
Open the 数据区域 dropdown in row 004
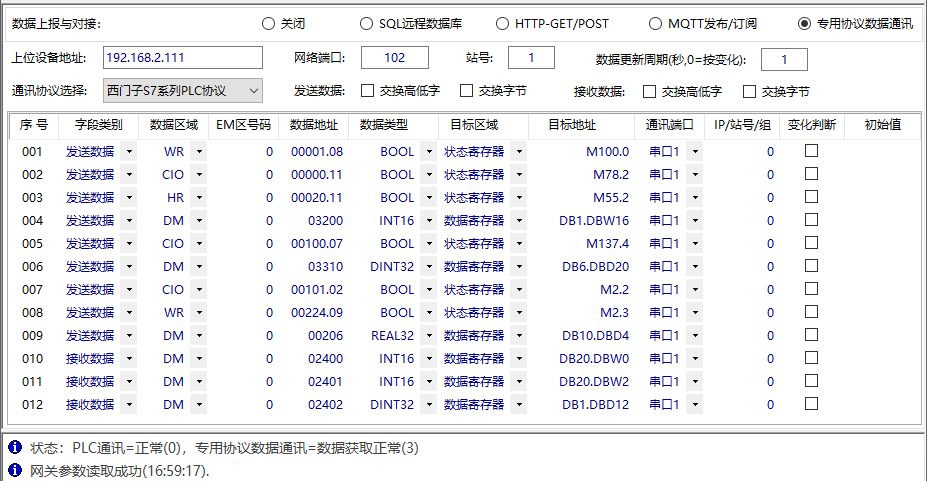198,221
